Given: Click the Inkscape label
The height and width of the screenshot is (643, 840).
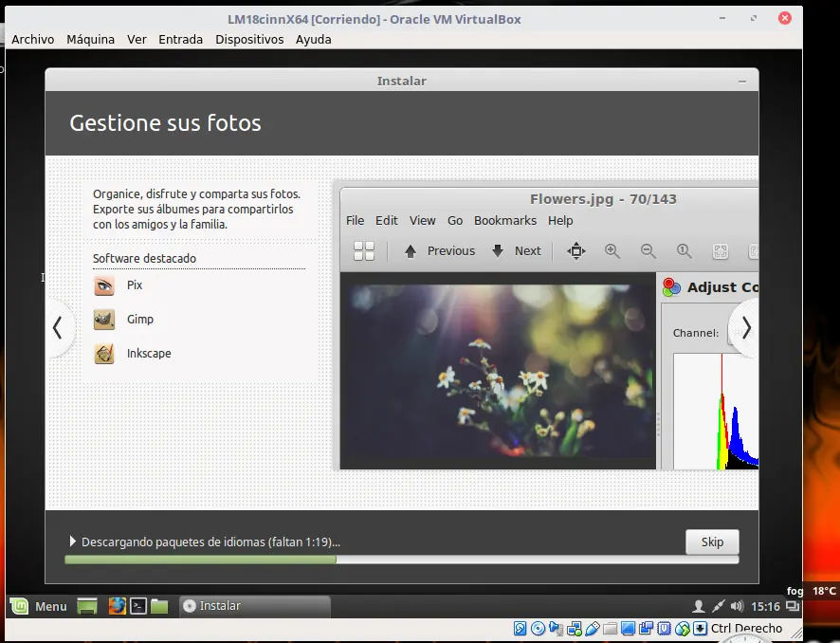Looking at the screenshot, I should click(x=149, y=354).
